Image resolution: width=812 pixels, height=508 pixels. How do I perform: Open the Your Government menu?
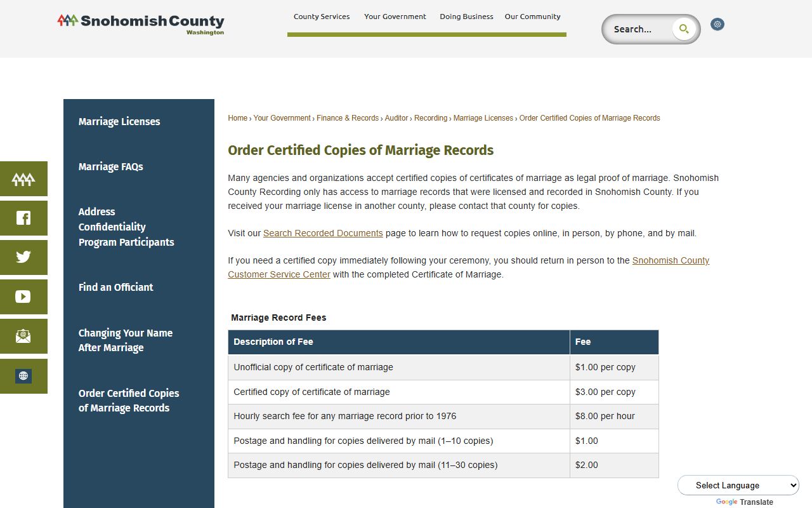(395, 17)
